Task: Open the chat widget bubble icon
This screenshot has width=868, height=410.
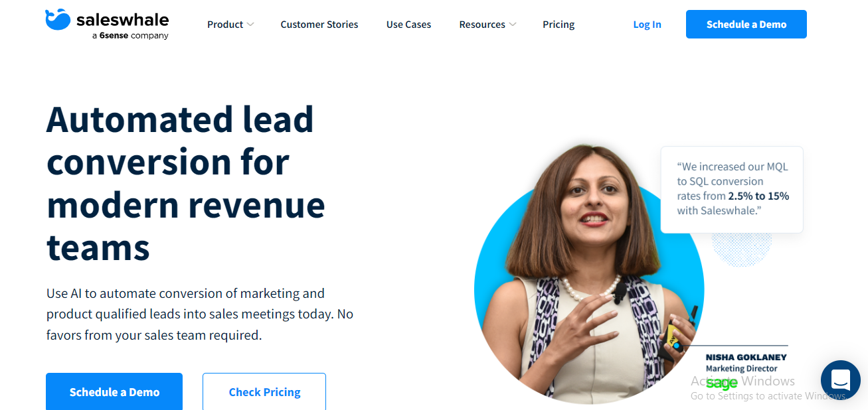Action: click(x=840, y=380)
